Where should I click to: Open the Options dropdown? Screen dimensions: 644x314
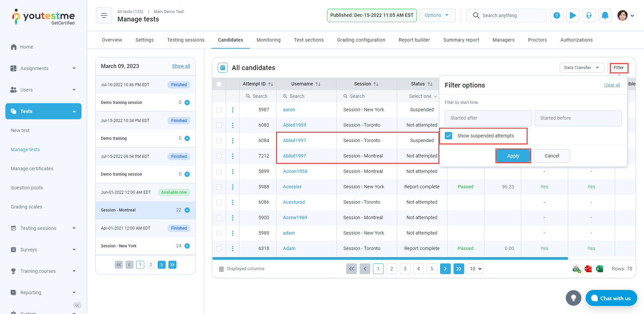[437, 15]
